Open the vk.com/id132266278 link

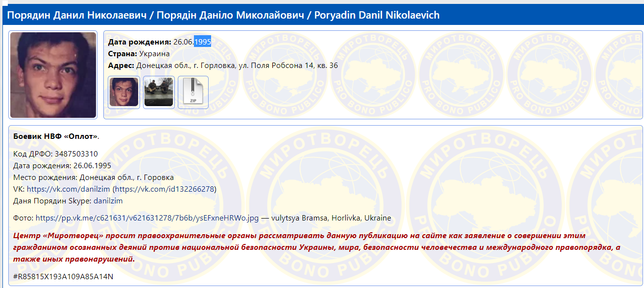point(165,189)
